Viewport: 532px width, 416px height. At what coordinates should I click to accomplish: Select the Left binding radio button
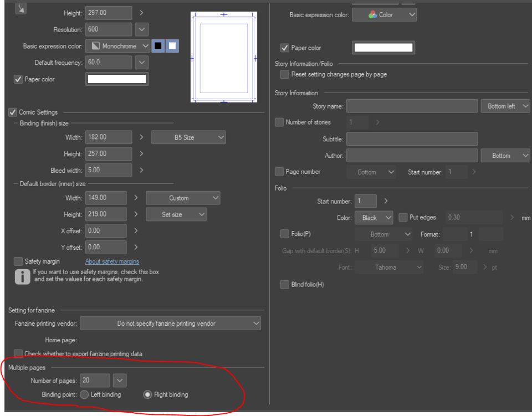click(84, 394)
